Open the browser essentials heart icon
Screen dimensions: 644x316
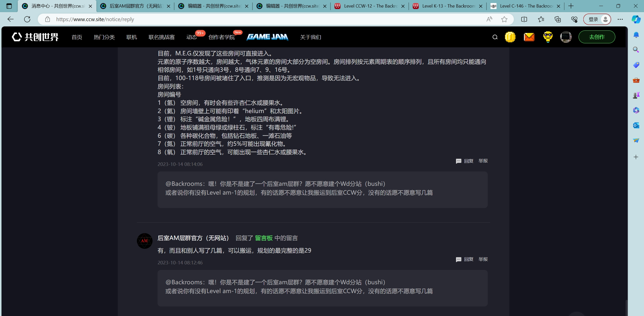(574, 19)
